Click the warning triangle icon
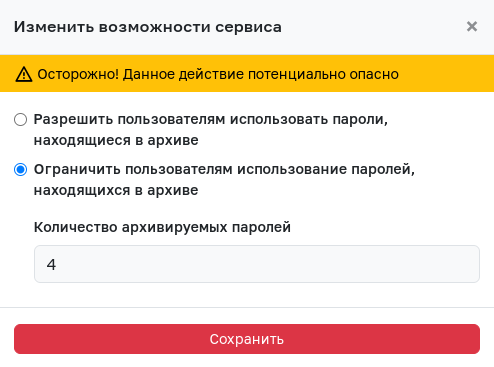This screenshot has height=367, width=494. 24,74
